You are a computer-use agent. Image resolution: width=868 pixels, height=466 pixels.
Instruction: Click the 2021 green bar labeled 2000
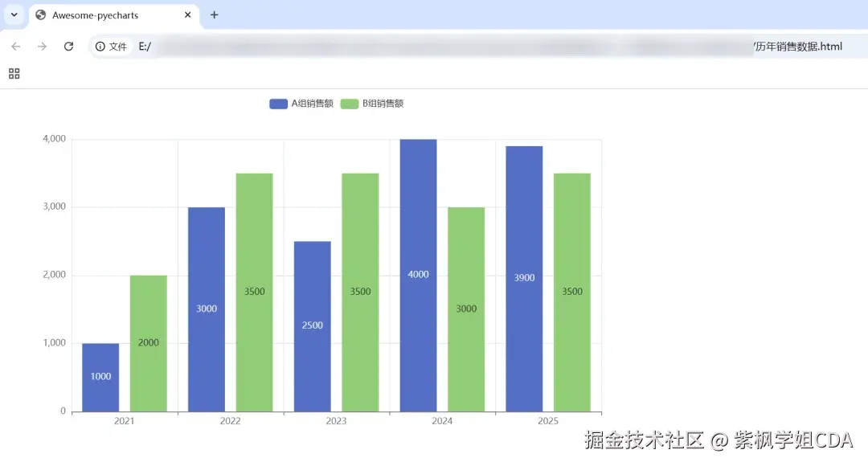(x=149, y=344)
